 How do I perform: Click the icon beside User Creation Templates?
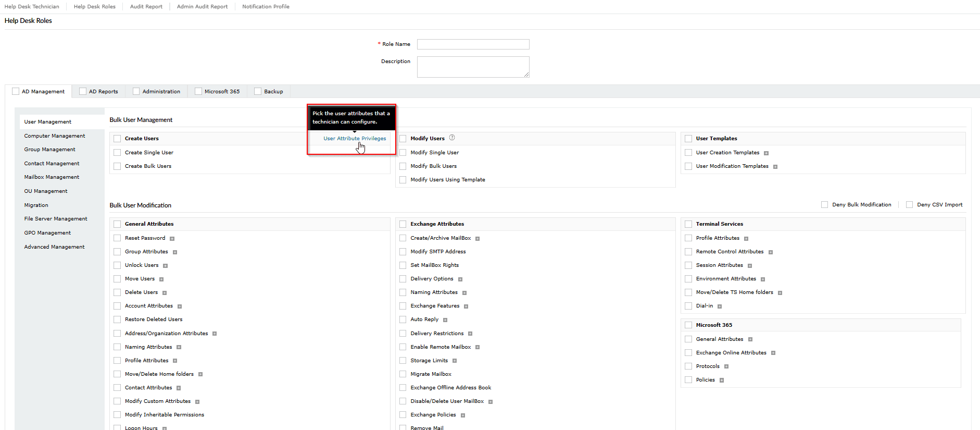tap(766, 153)
